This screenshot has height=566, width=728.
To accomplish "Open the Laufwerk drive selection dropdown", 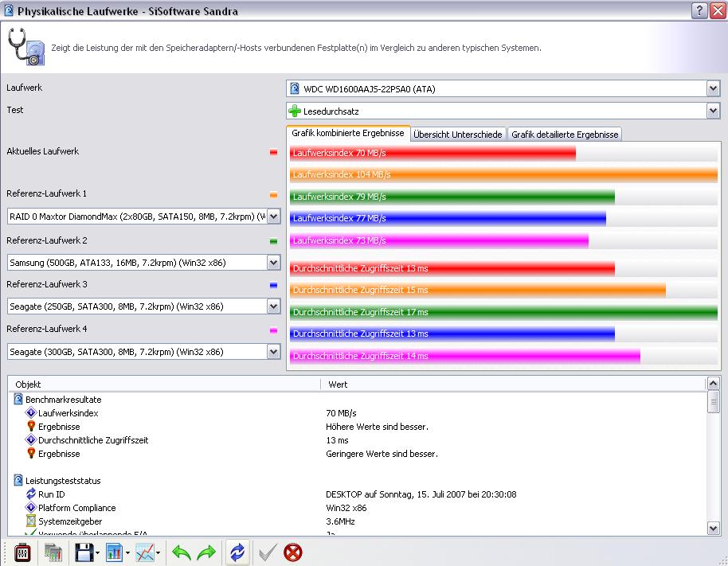I will pyautogui.click(x=713, y=88).
